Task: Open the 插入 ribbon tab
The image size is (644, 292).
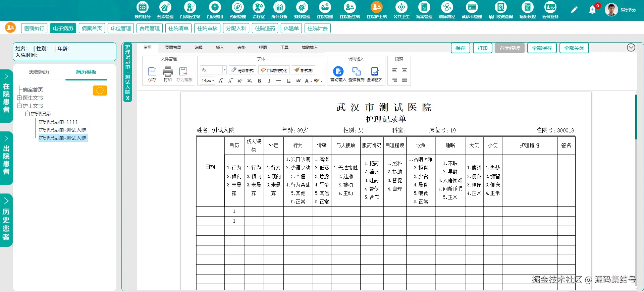Action: pyautogui.click(x=220, y=48)
